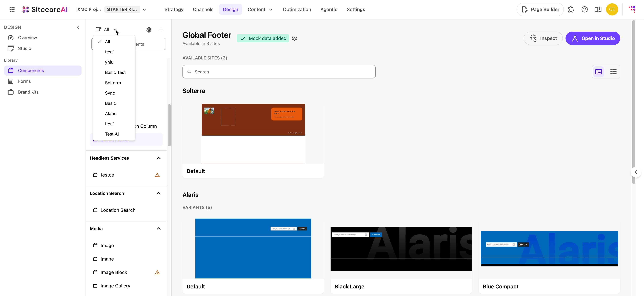
Task: Go to the Strategy tab
Action: [x=174, y=10]
